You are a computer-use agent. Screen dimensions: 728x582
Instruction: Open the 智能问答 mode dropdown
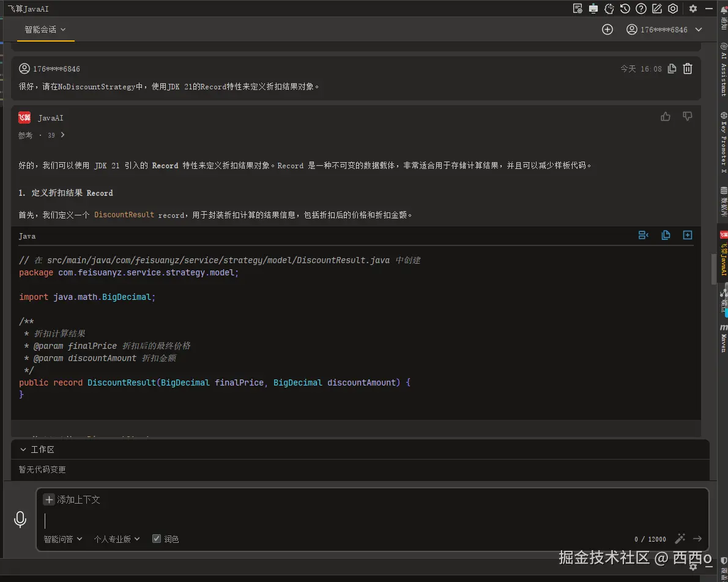pyautogui.click(x=62, y=539)
